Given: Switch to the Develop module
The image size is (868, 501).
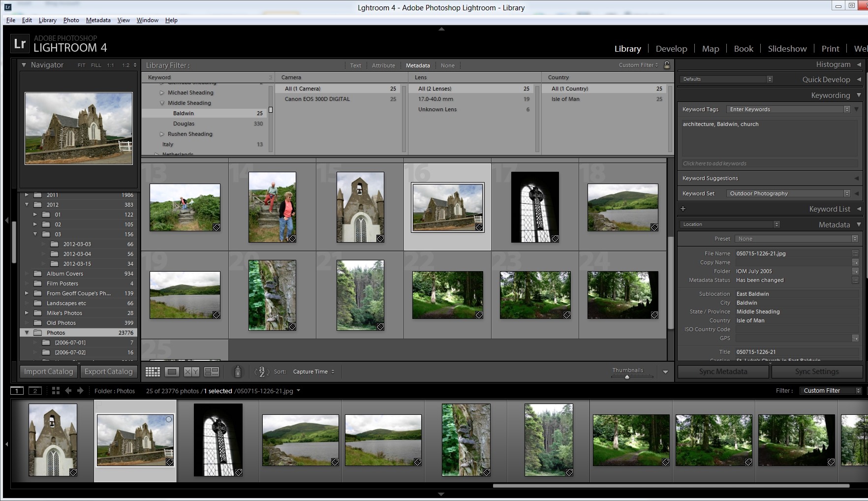Looking at the screenshot, I should pyautogui.click(x=671, y=49).
